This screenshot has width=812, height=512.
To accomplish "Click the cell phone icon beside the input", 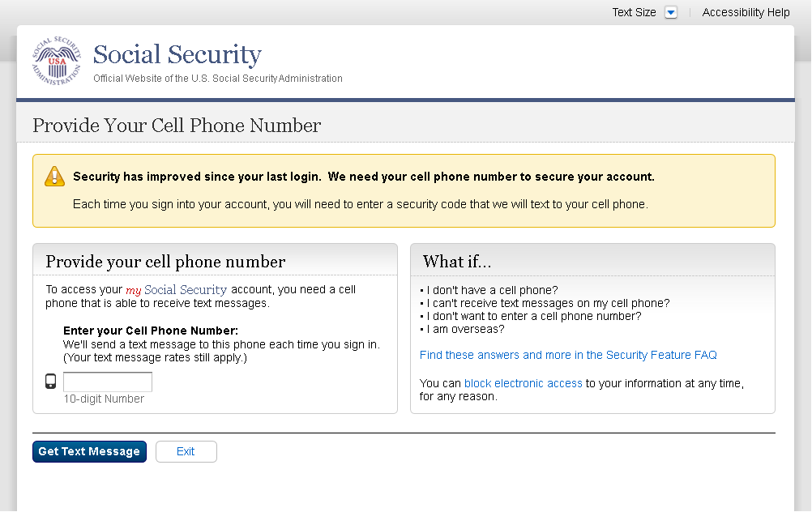I will [x=51, y=382].
